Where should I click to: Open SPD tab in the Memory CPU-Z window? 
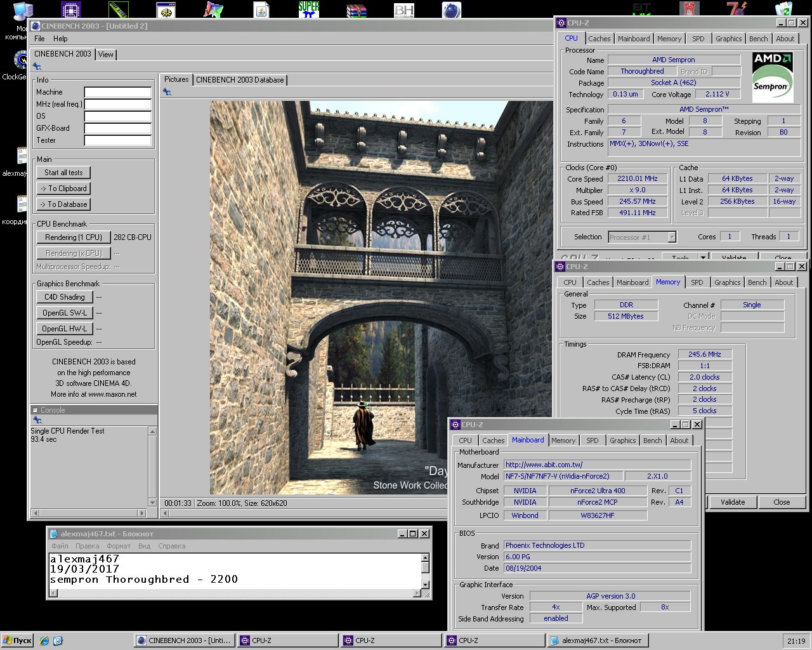click(697, 282)
